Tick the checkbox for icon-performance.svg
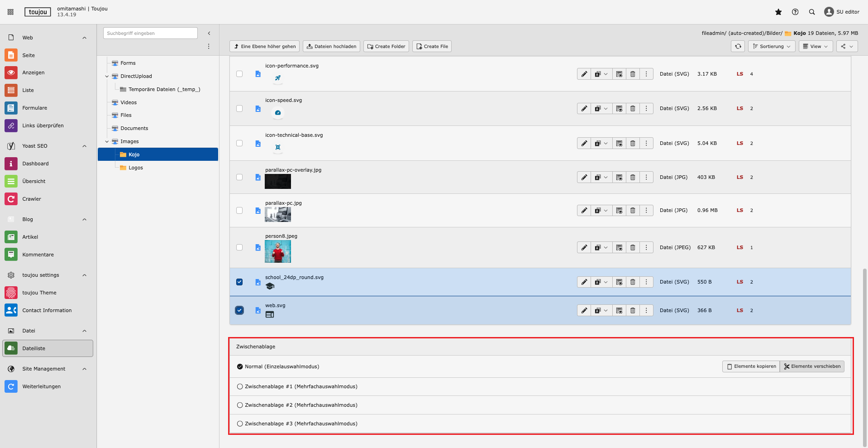 239,74
